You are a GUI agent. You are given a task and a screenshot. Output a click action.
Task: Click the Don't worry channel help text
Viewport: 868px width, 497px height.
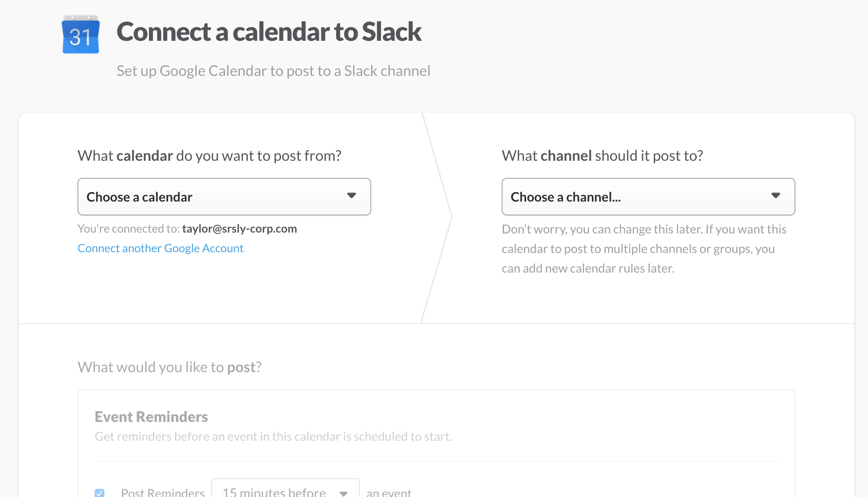tap(644, 249)
